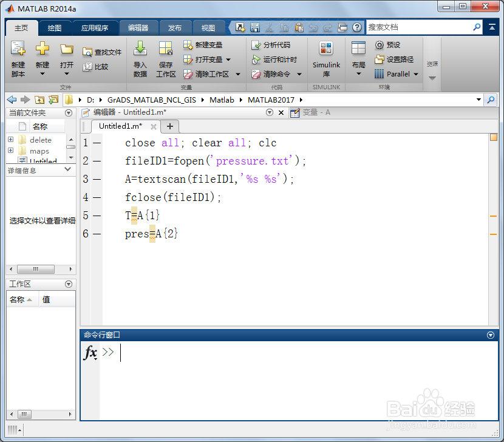Open the Open Variable (打开变量) dropdown
The height and width of the screenshot is (442, 504).
tap(228, 59)
